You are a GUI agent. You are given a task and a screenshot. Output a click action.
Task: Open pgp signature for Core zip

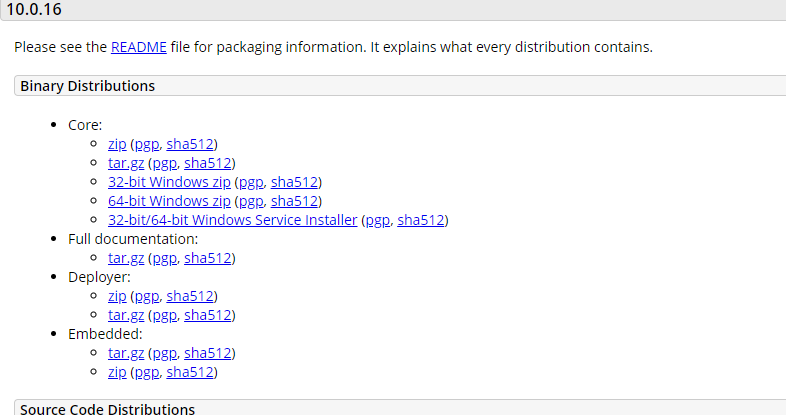click(x=147, y=144)
